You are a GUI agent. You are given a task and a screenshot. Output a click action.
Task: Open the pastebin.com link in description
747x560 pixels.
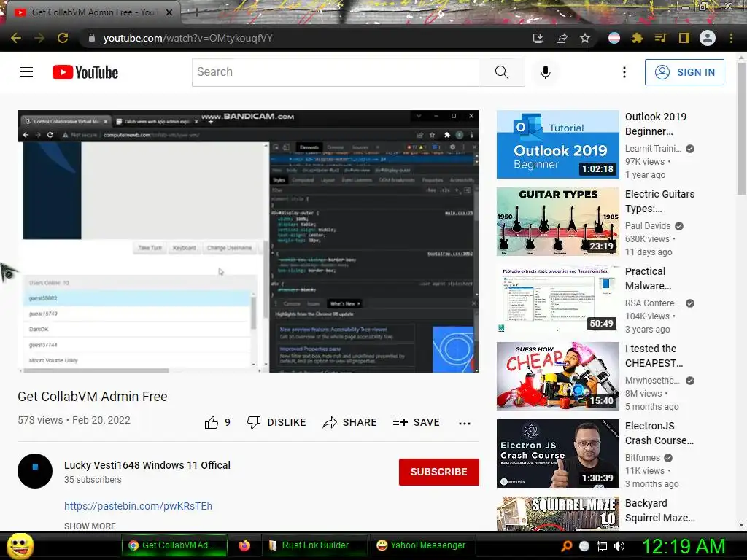(x=138, y=506)
